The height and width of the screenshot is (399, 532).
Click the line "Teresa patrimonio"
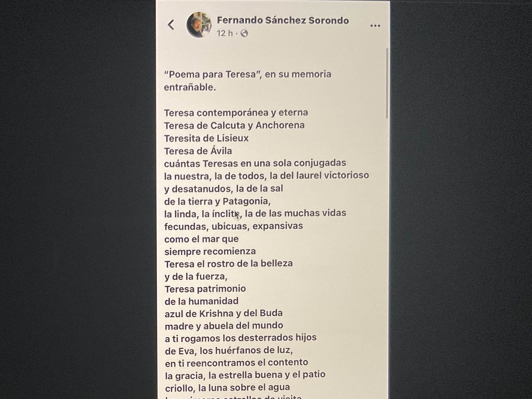tap(205, 289)
